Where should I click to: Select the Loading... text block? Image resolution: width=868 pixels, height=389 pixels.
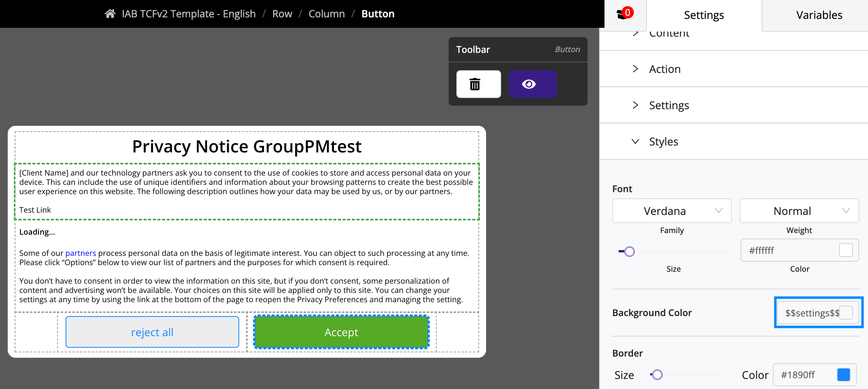pos(37,232)
